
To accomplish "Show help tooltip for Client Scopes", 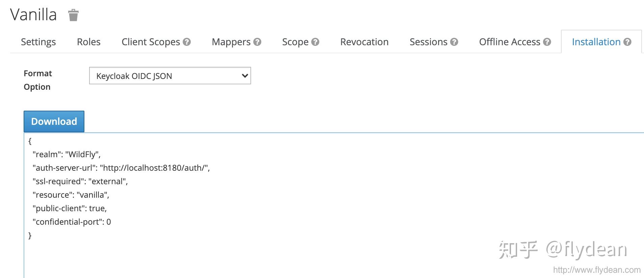I will [187, 42].
